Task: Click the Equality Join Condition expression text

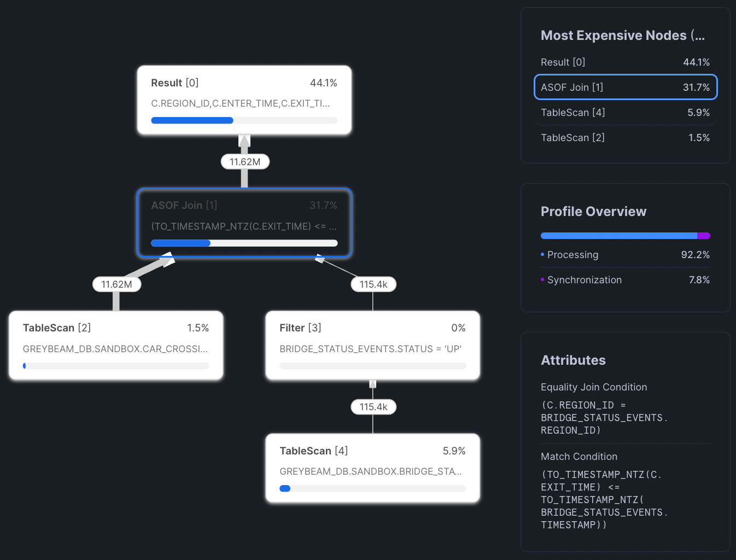Action: (x=604, y=418)
